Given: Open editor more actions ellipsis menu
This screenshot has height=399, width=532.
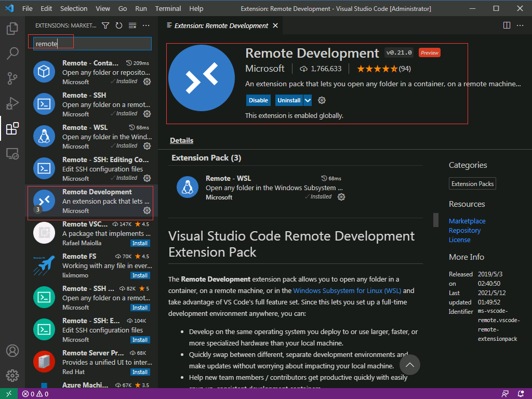Looking at the screenshot, I should (x=521, y=25).
